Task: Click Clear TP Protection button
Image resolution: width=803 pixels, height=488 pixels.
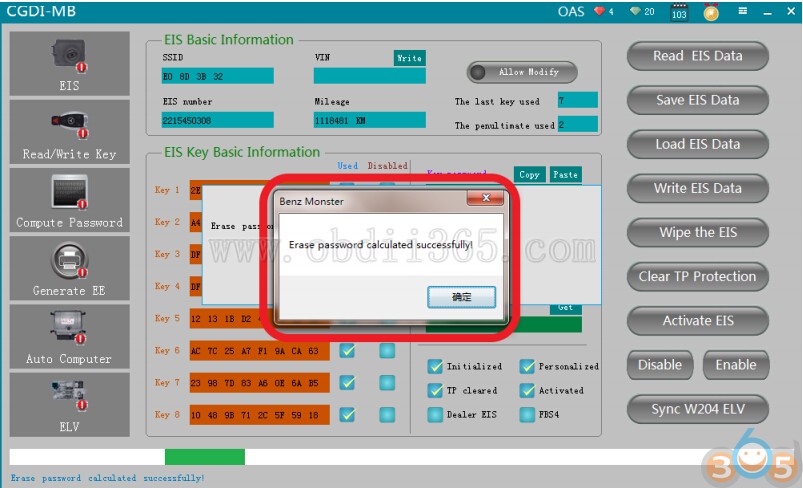Action: 698,277
